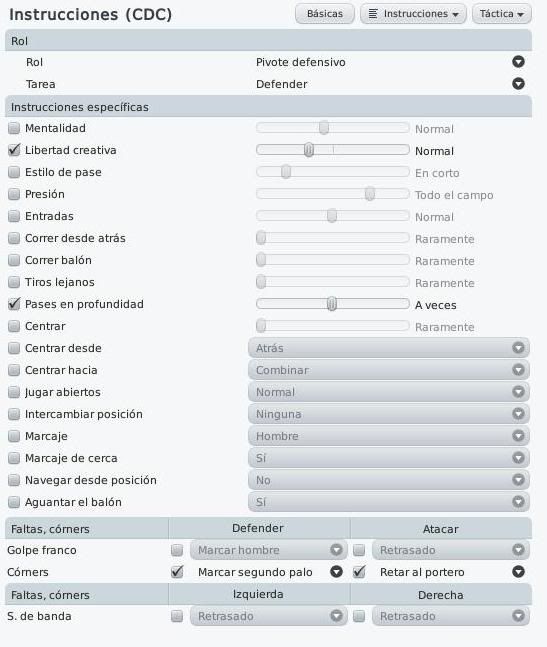Click the Instrucciones específicas section header
Image resolution: width=547 pixels, height=647 pixels.
point(268,106)
